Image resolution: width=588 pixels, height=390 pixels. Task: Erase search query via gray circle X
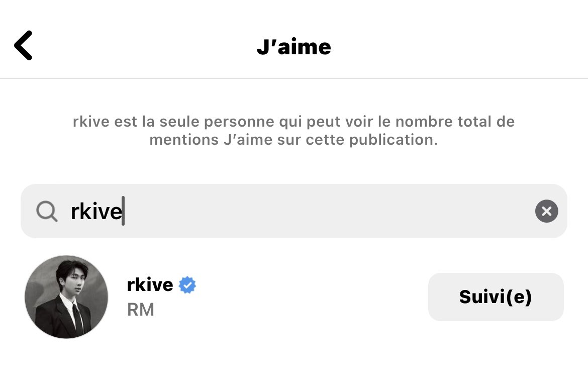(x=546, y=211)
